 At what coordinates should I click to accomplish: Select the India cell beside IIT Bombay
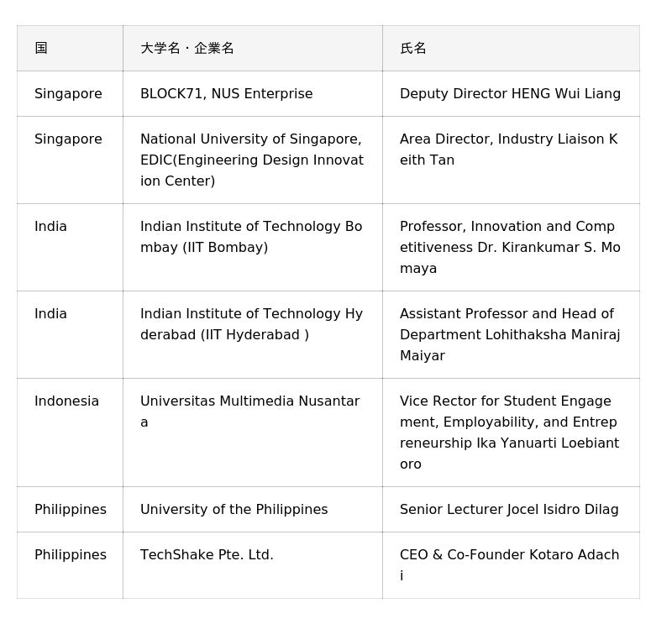(x=50, y=227)
